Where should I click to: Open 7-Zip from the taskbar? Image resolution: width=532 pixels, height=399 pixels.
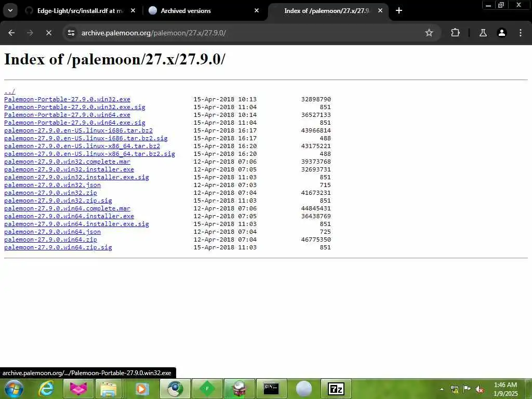coord(336,389)
